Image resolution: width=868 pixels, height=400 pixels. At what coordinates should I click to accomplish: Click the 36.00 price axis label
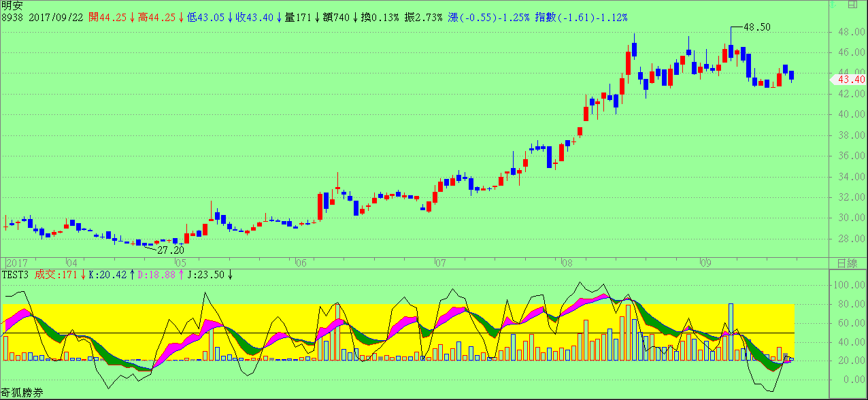[x=851, y=156]
